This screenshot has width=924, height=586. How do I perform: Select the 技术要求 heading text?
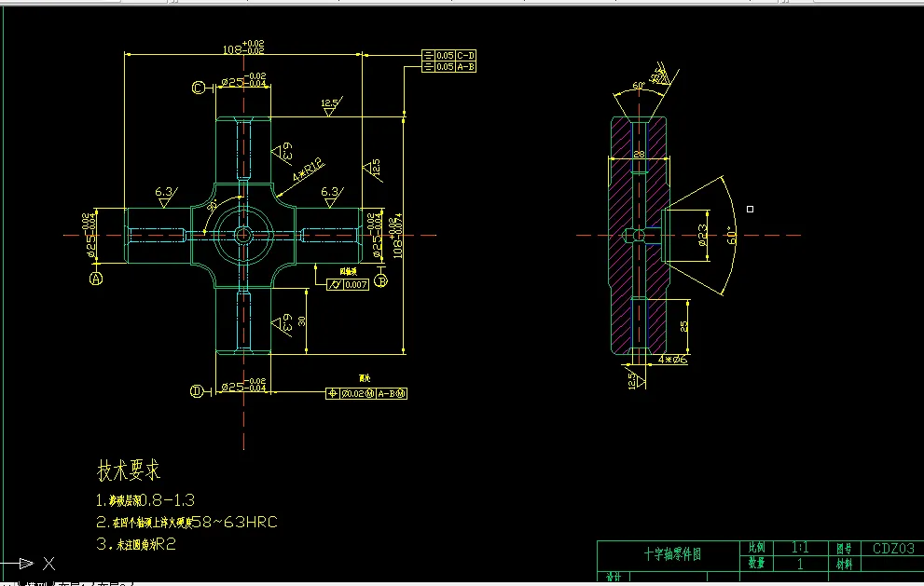129,470
